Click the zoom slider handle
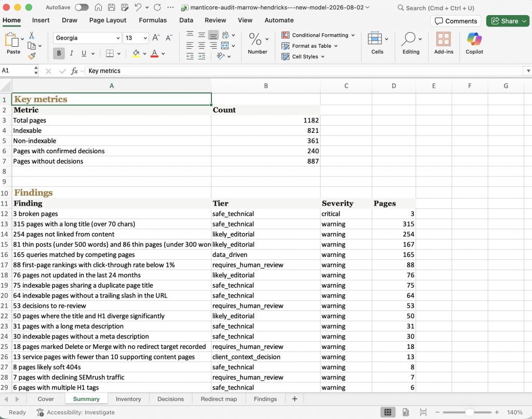This screenshot has height=419, width=532. 469,412
